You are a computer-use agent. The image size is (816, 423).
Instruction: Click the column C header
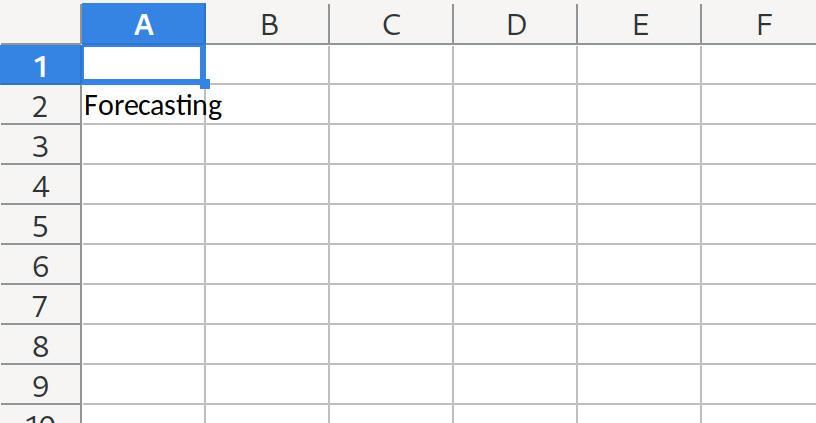point(391,25)
